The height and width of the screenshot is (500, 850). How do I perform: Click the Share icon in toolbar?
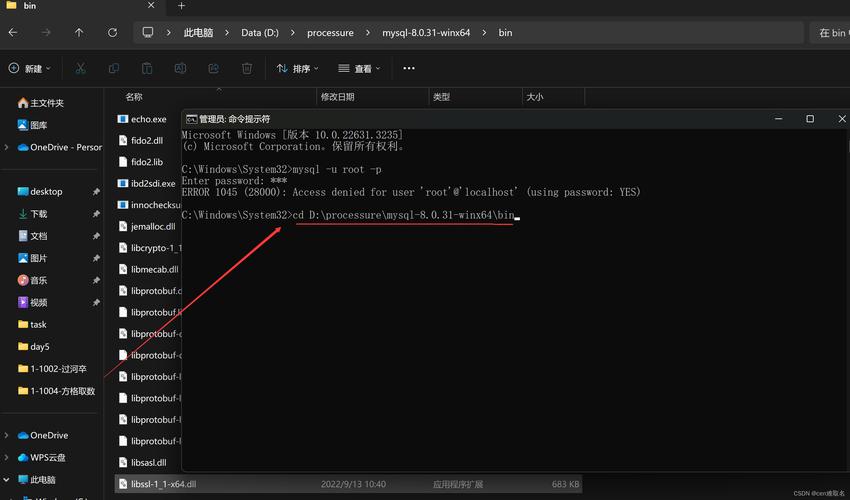213,68
